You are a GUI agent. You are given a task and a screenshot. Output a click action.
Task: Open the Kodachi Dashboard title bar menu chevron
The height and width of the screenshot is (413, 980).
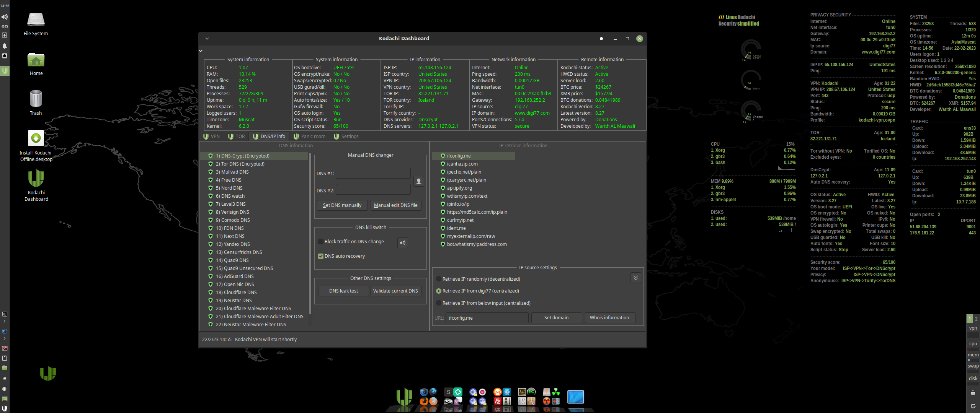(207, 39)
